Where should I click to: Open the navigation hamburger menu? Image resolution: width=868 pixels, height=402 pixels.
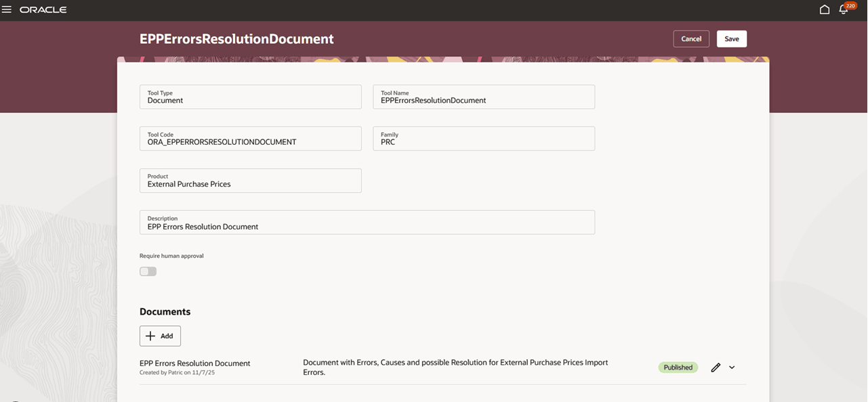point(9,9)
